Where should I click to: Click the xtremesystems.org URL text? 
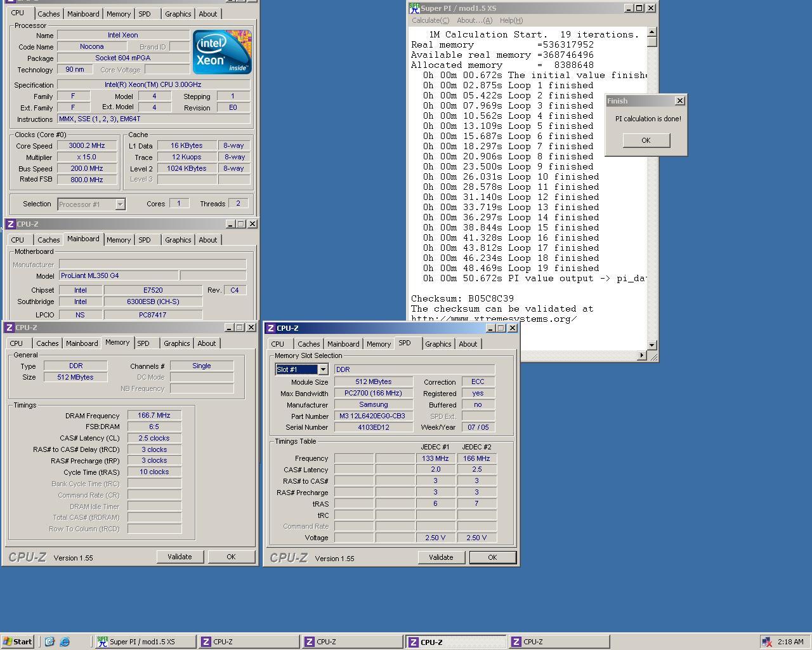point(494,319)
